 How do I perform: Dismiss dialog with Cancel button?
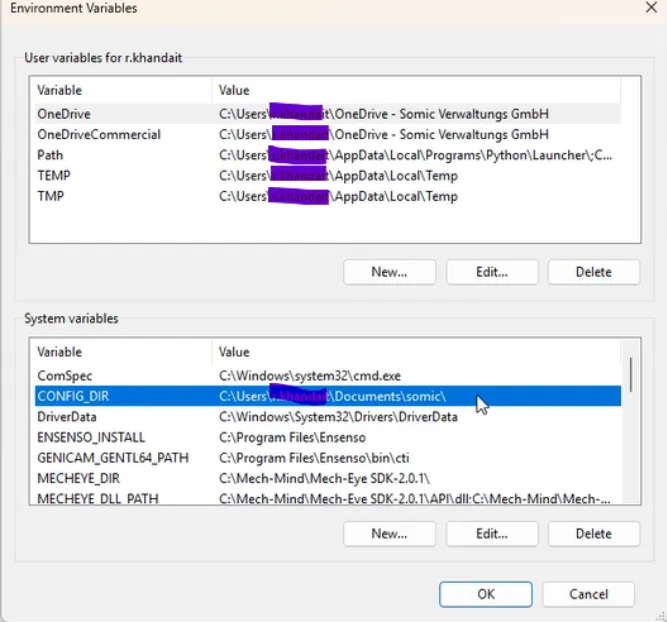point(588,594)
